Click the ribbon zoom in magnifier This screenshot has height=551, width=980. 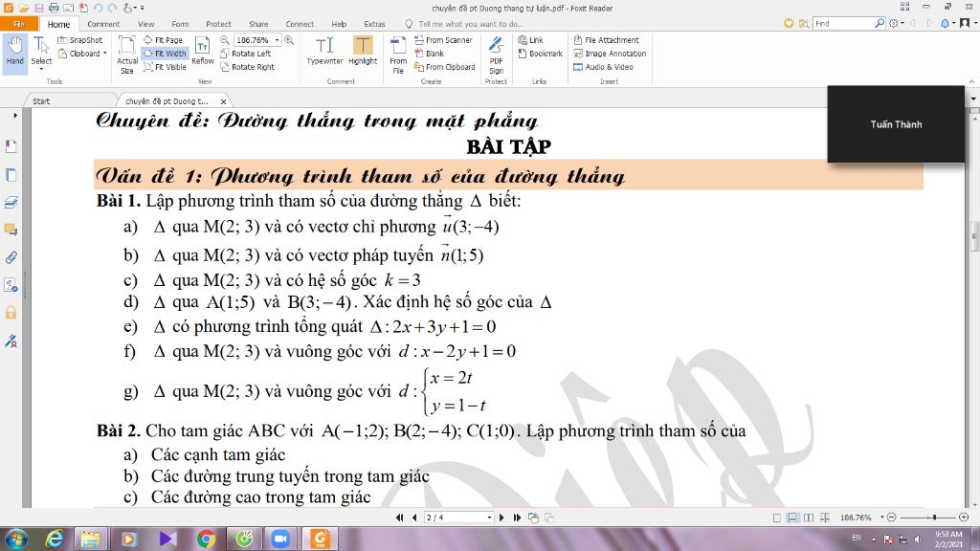(x=289, y=40)
